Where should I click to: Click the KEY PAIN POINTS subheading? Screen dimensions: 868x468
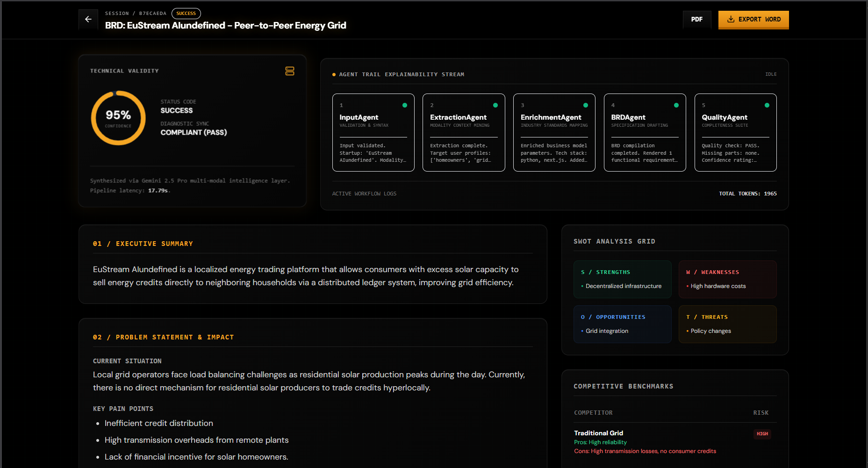click(x=123, y=409)
